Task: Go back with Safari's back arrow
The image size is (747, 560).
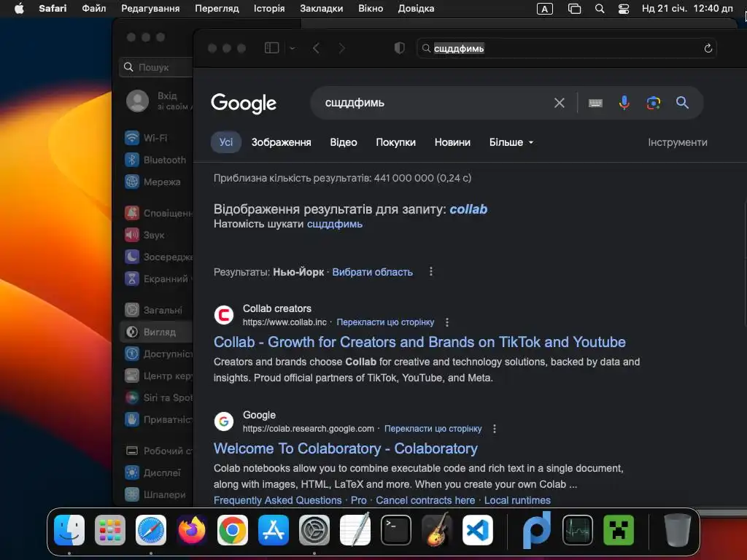Action: (x=316, y=48)
